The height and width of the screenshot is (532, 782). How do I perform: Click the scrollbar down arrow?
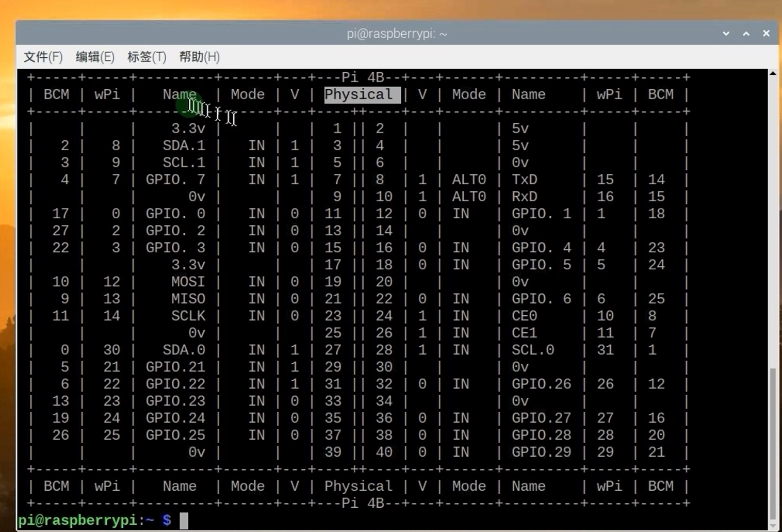773,525
